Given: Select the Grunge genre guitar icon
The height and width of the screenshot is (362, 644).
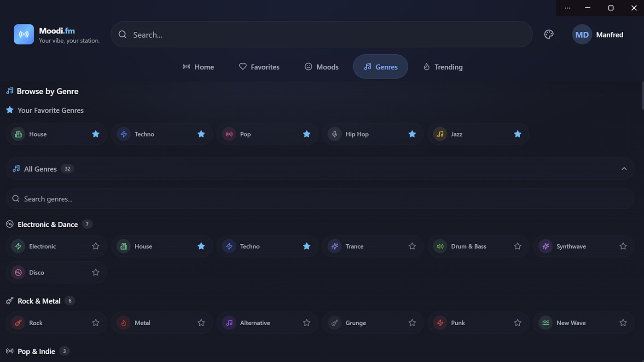Looking at the screenshot, I should (335, 323).
